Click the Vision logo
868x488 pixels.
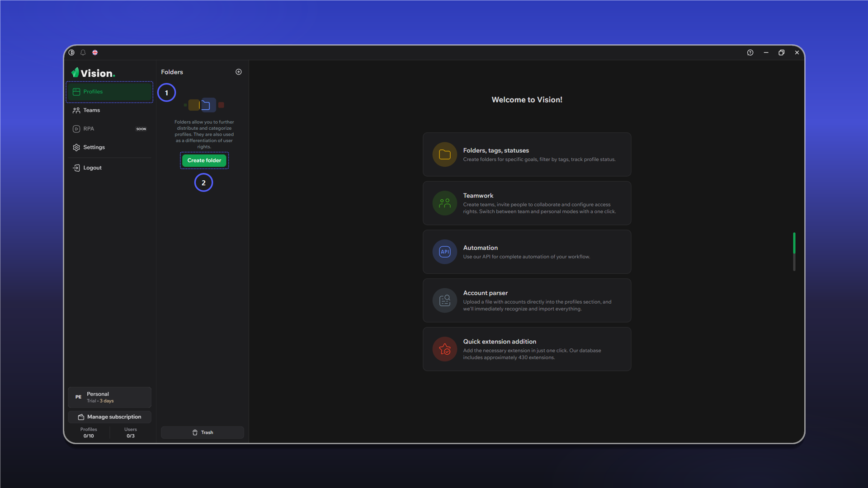pos(93,73)
